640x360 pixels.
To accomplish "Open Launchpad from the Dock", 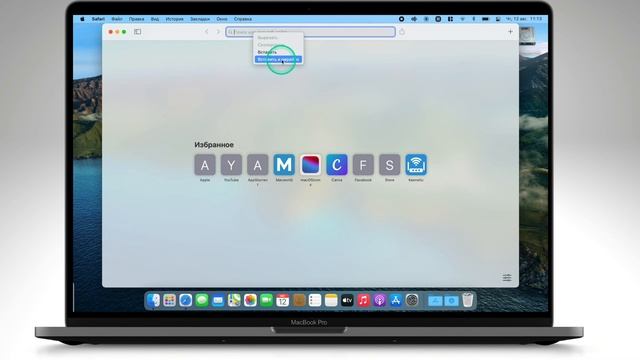I will click(169, 300).
